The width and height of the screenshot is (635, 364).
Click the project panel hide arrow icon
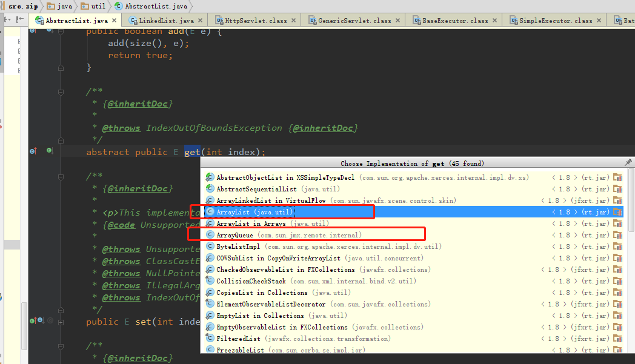[x=20, y=19]
